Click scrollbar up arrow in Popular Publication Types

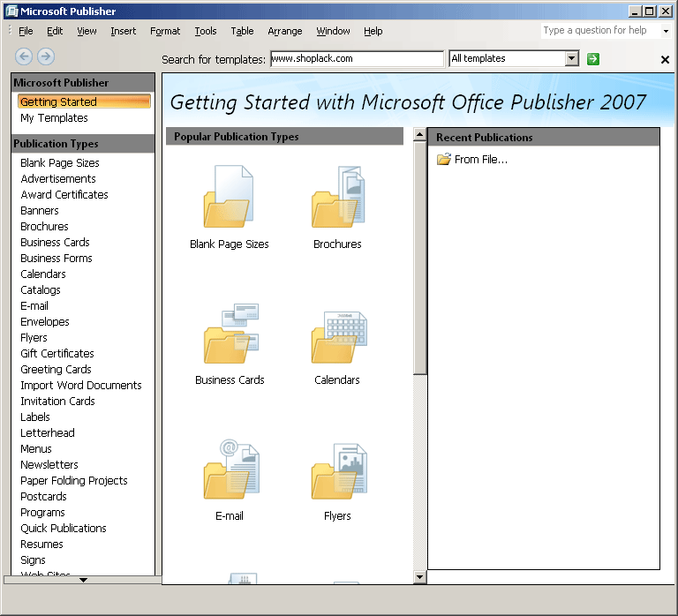[x=419, y=134]
